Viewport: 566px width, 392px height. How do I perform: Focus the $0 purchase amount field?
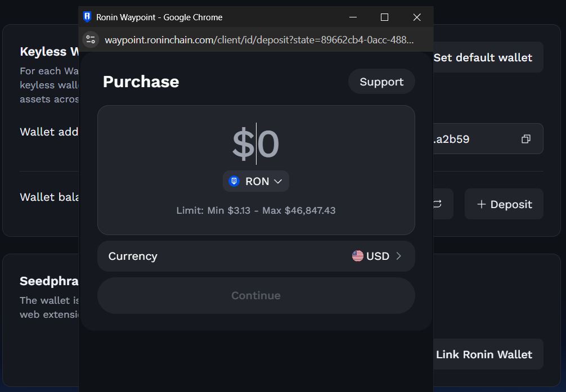[256, 143]
